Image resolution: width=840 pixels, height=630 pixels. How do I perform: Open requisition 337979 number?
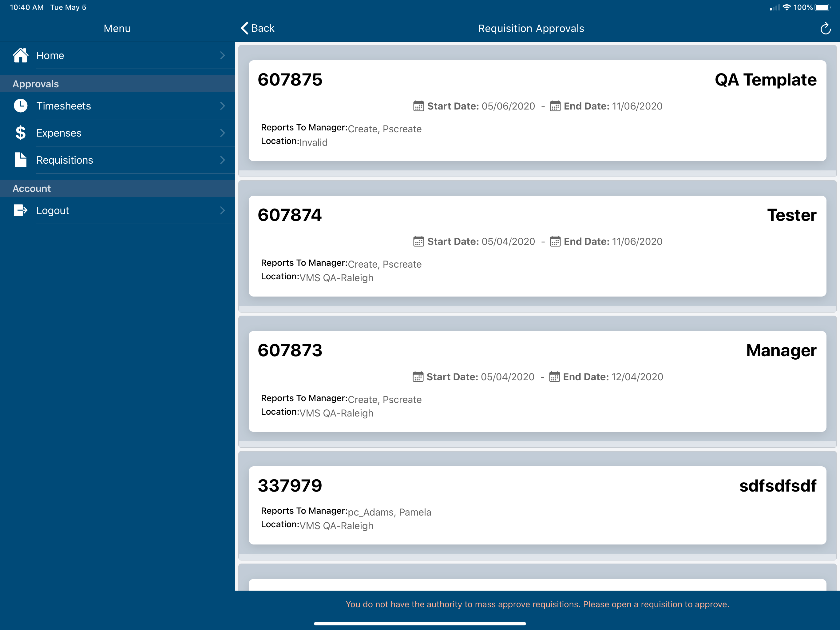290,486
